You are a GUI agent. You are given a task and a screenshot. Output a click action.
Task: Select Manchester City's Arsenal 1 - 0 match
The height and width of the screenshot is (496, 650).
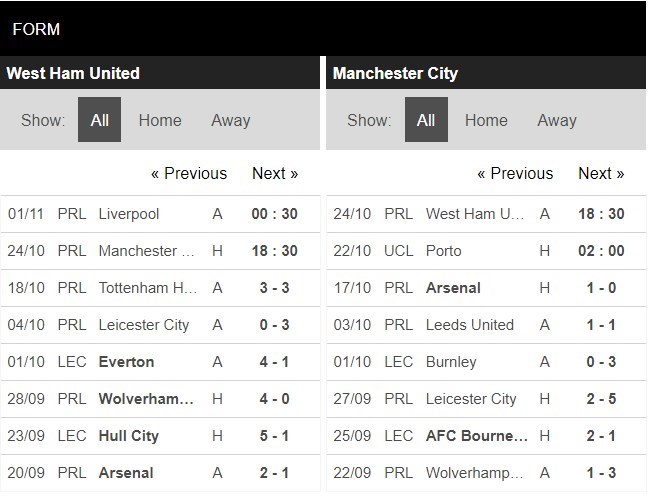tap(486, 288)
